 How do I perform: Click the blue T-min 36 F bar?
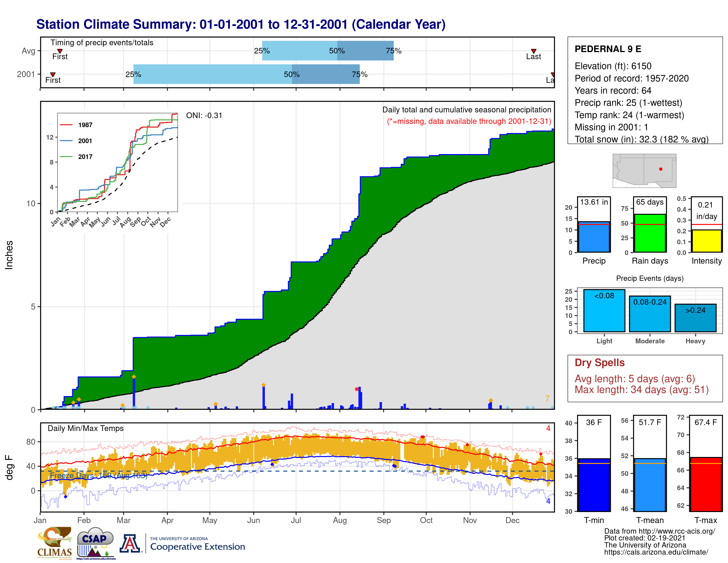tap(594, 485)
